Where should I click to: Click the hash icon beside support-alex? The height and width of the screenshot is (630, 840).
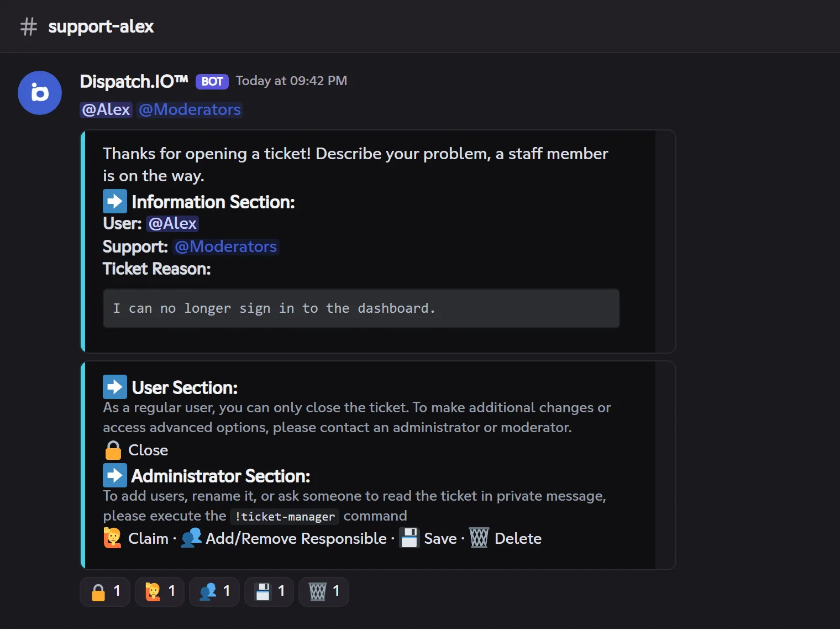click(29, 27)
